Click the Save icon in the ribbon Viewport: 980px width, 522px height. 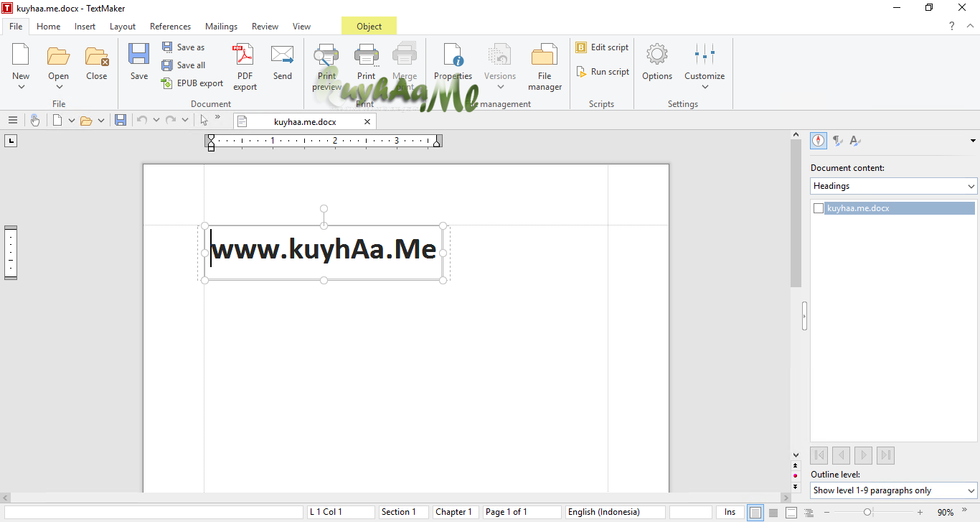click(x=138, y=62)
